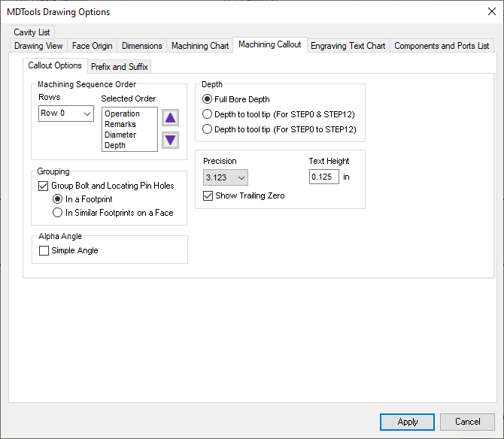Go to Machining Chart tab
The image size is (504, 439).
tap(200, 46)
